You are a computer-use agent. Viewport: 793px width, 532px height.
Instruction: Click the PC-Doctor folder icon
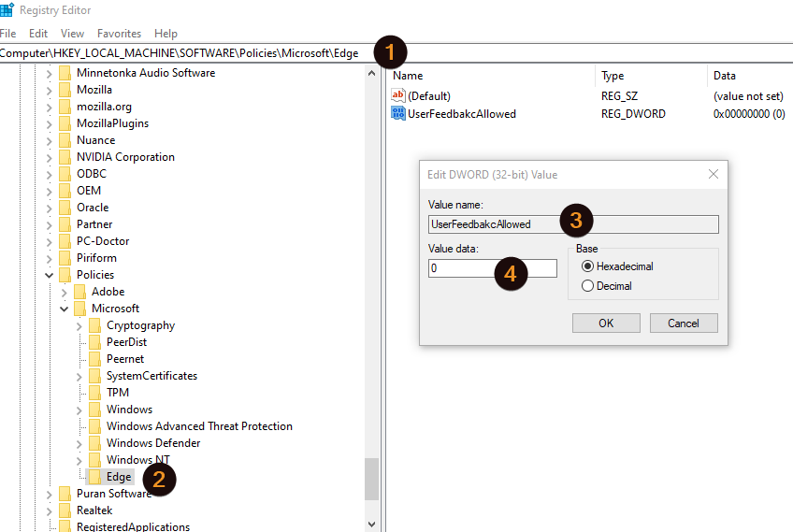[65, 241]
